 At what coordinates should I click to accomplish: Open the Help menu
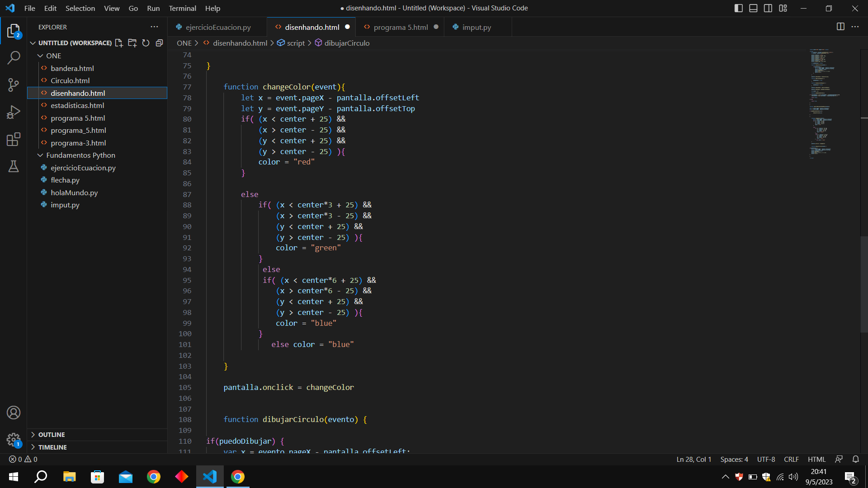212,8
